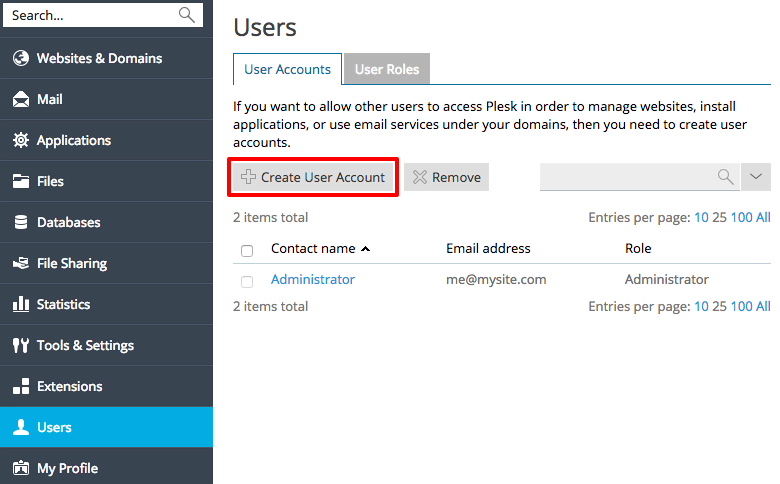Click the person icon beside Users

21,427
